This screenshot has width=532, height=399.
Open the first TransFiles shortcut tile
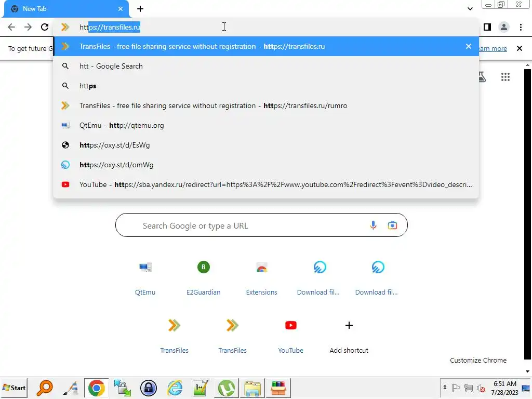[x=174, y=335]
